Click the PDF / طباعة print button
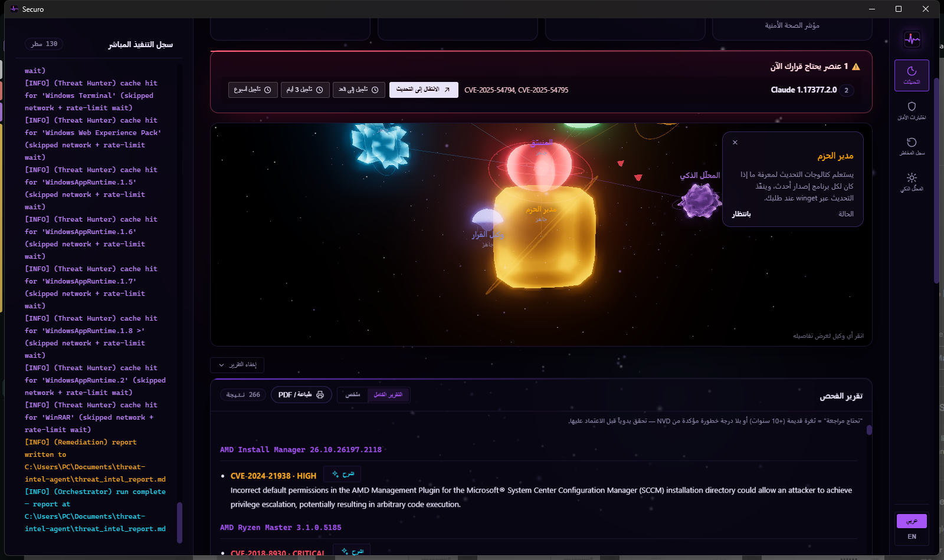Screen dimensions: 944x560 (x=301, y=395)
